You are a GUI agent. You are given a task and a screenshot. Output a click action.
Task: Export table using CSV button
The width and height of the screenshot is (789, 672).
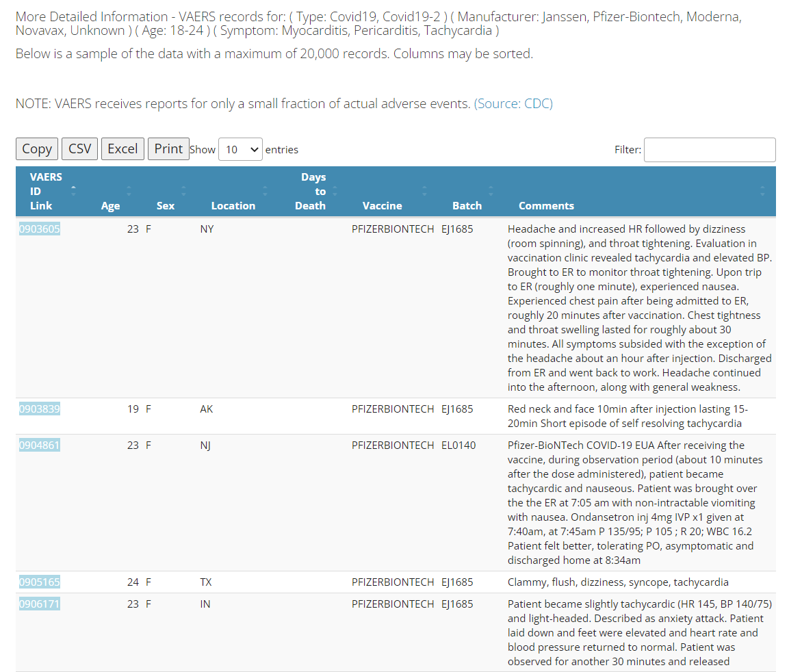(x=79, y=149)
